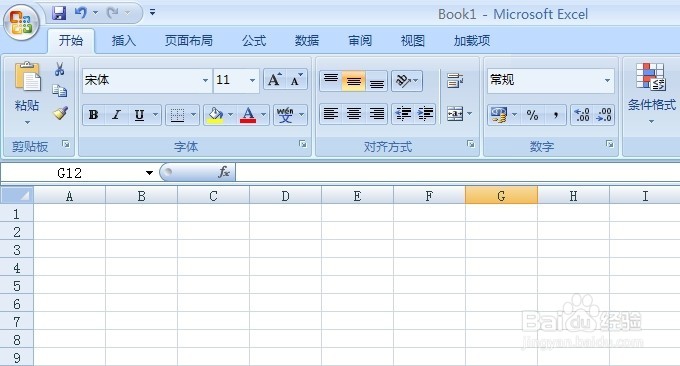Switch to the 开始 (Home) tab

(71, 41)
